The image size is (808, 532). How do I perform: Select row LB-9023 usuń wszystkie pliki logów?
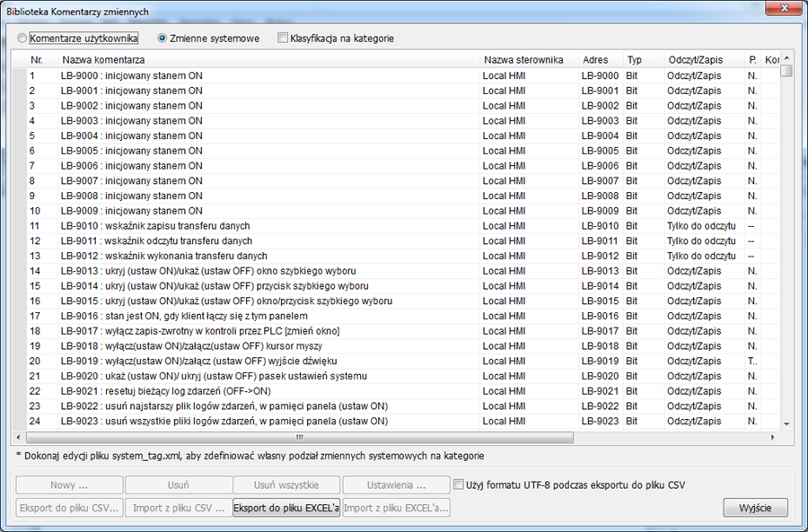[x=395, y=421]
